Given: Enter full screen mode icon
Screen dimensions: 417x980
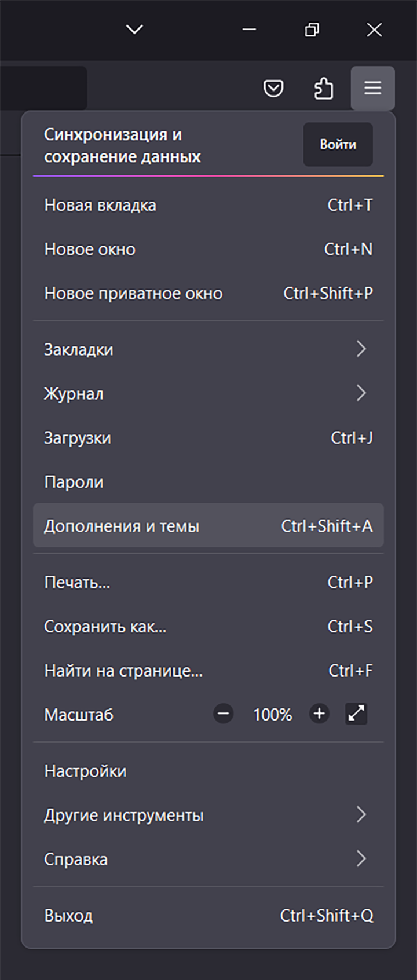Looking at the screenshot, I should click(x=356, y=714).
